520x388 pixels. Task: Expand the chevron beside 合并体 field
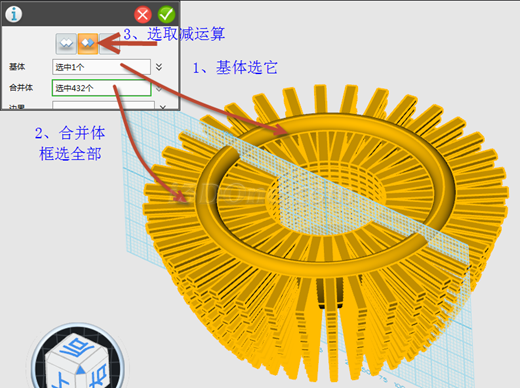[159, 88]
